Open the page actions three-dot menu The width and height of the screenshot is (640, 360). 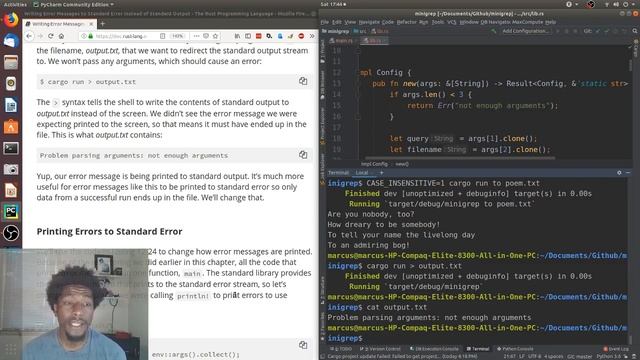click(x=196, y=36)
